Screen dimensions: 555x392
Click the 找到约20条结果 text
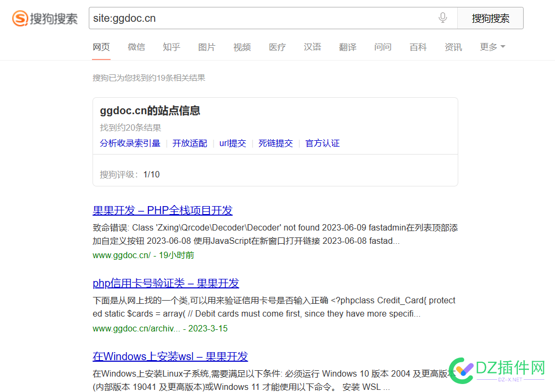click(x=130, y=127)
